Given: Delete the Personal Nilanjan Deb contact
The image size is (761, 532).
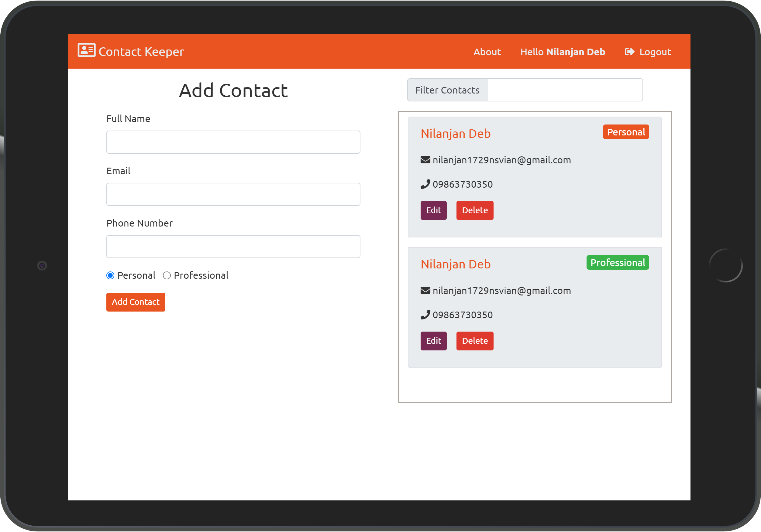Looking at the screenshot, I should (x=474, y=210).
